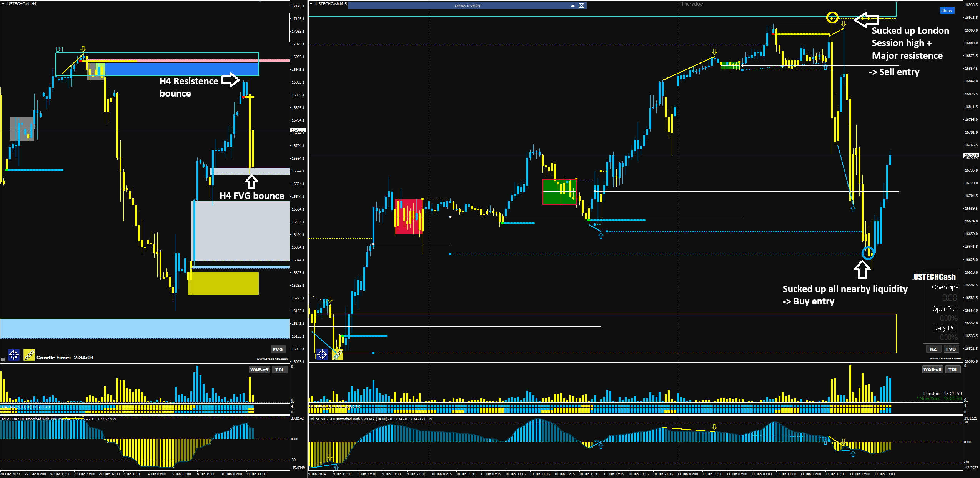This screenshot has width=980, height=478.
Task: Toggle WAE-off button on H4 chart
Action: (259, 369)
